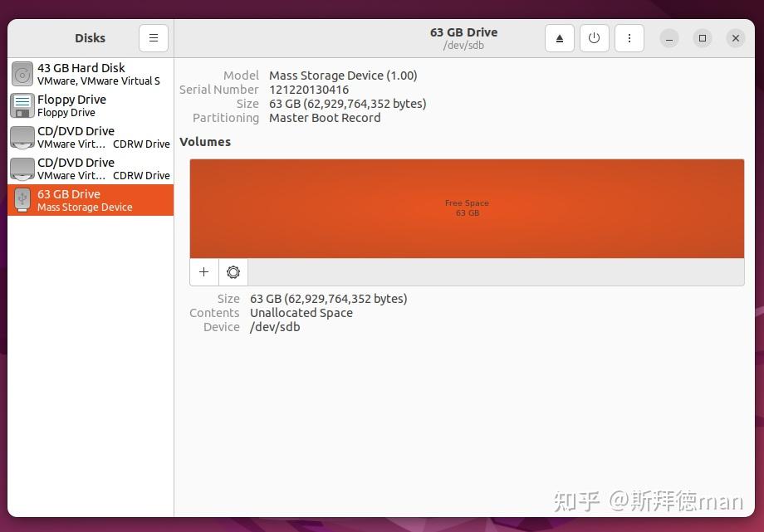Click the hard disk icon for 43 GB disk
Viewport: 764px width, 532px height.
coord(22,74)
